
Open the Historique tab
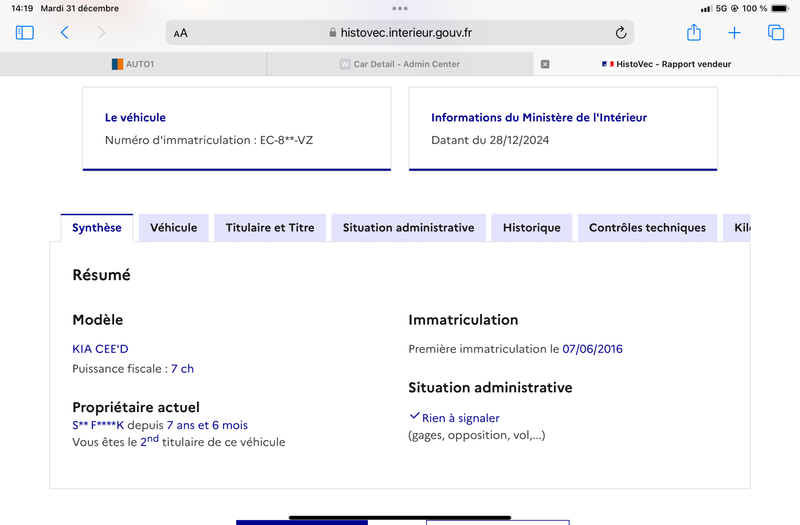point(532,228)
